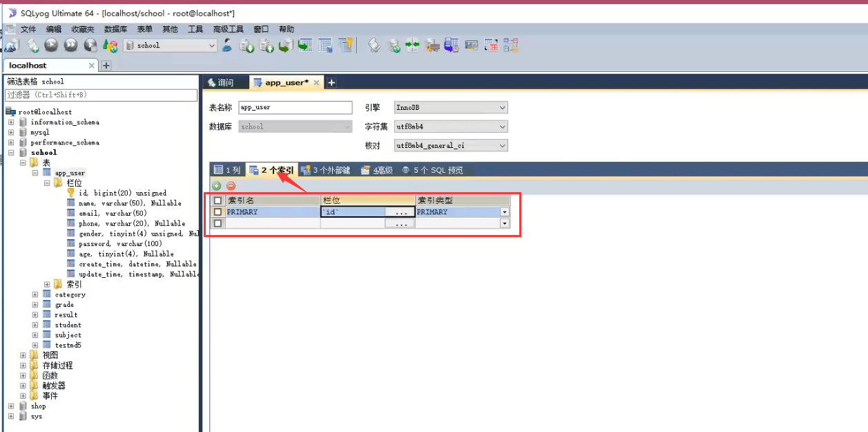Click the database export icon with up arrow
This screenshot has height=432, width=868.
coord(266,46)
